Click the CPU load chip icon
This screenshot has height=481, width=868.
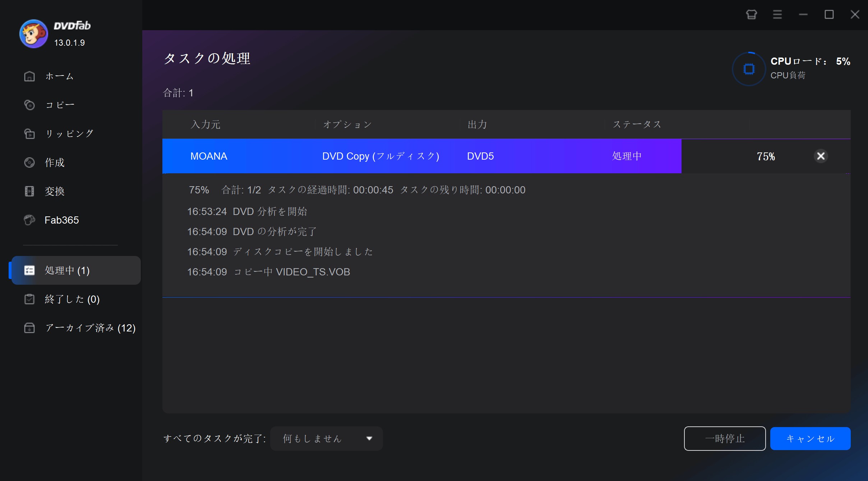coord(749,69)
